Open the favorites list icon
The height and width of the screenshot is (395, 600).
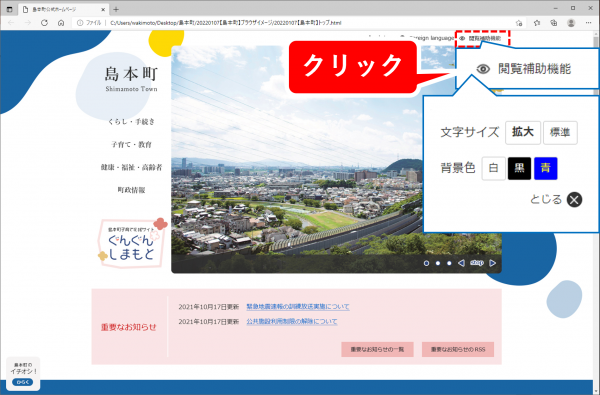click(x=537, y=23)
